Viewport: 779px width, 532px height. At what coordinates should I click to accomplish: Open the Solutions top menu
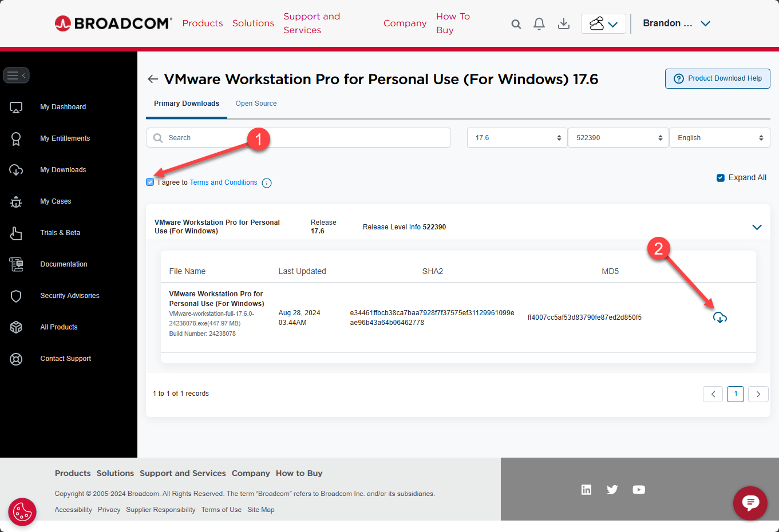253,23
